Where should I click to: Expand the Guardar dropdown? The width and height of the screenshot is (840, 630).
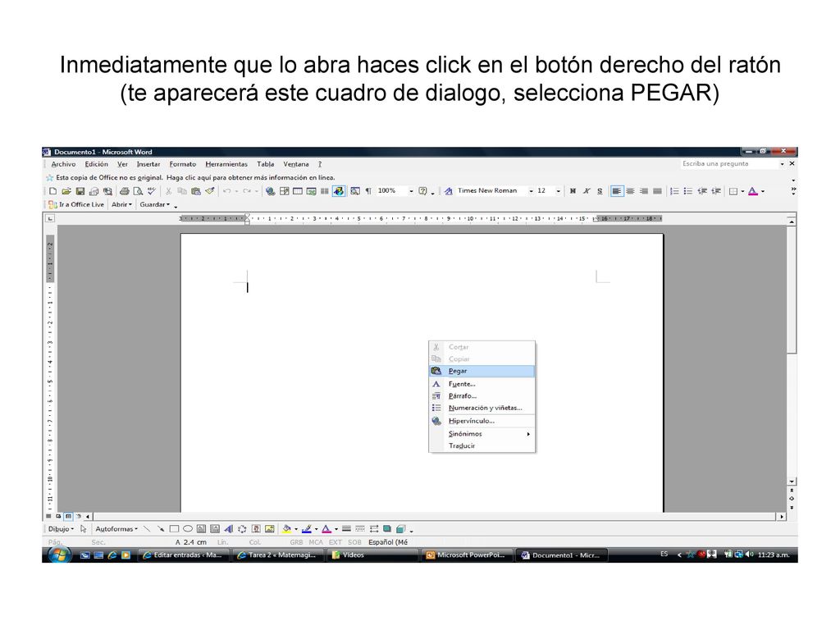pyautogui.click(x=155, y=204)
